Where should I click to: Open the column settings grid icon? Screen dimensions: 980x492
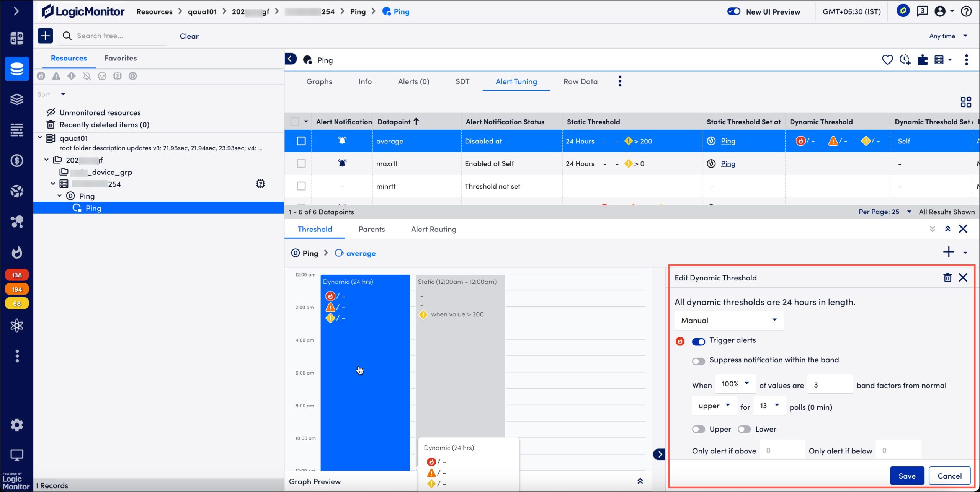pos(965,102)
